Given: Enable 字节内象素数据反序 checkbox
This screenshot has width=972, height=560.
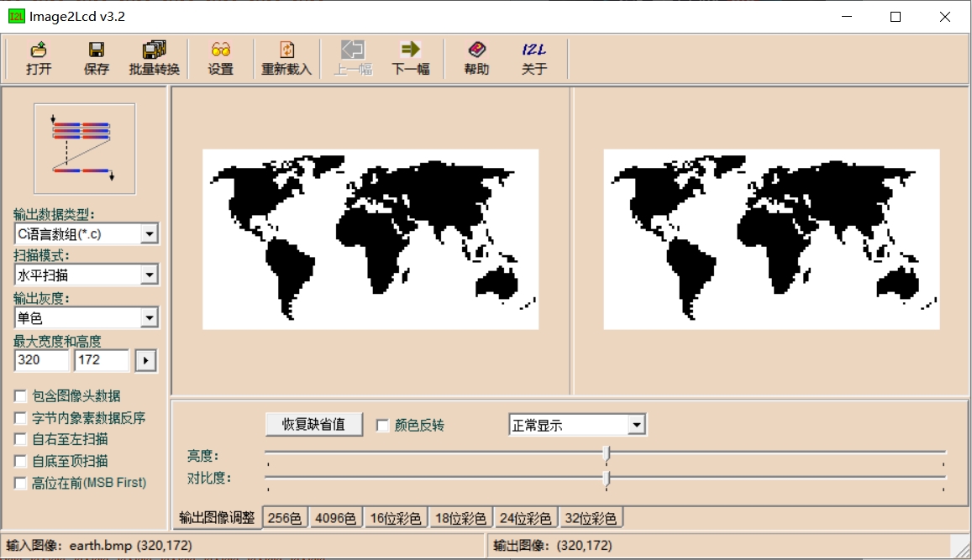Looking at the screenshot, I should tap(20, 418).
